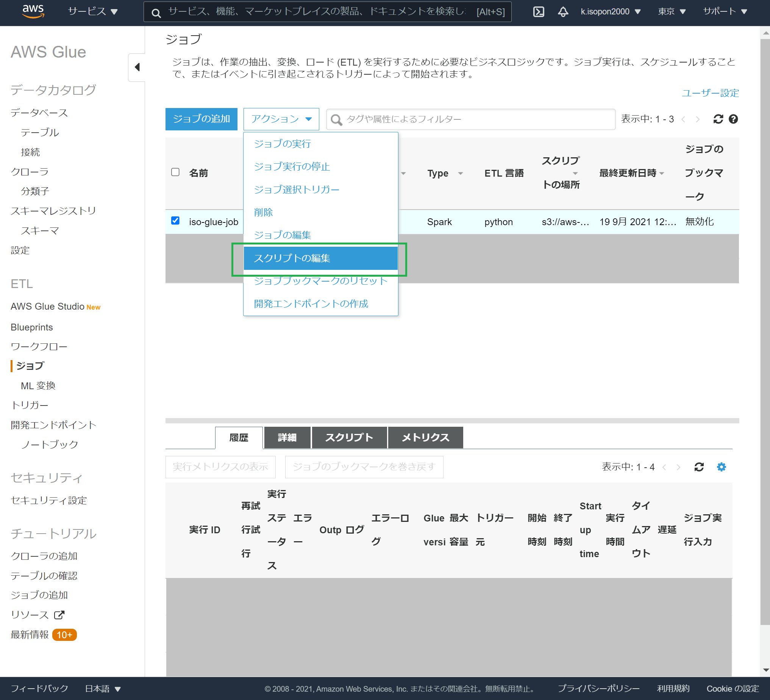Open the 日本語 language selector
This screenshot has width=770, height=700.
[x=102, y=688]
